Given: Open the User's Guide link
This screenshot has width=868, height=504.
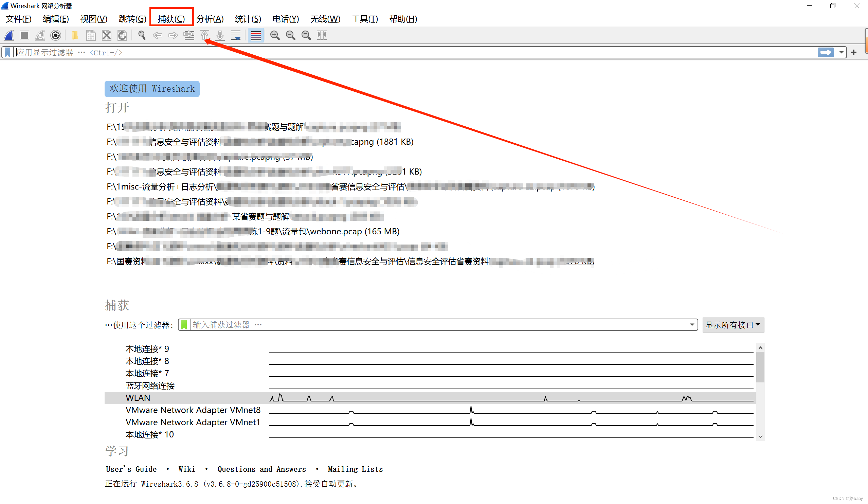Looking at the screenshot, I should [x=131, y=469].
